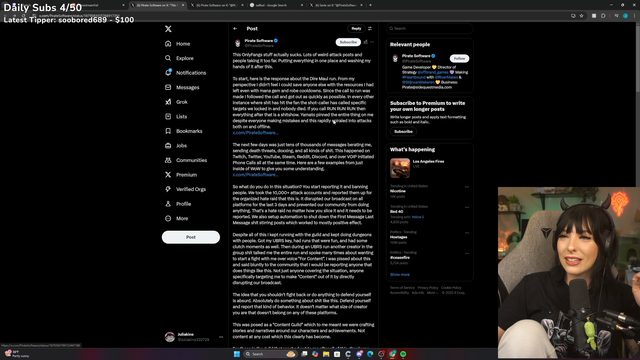Image resolution: width=640 pixels, height=360 pixels.
Task: Open account menu dots next to the user profile
Action: (221, 337)
